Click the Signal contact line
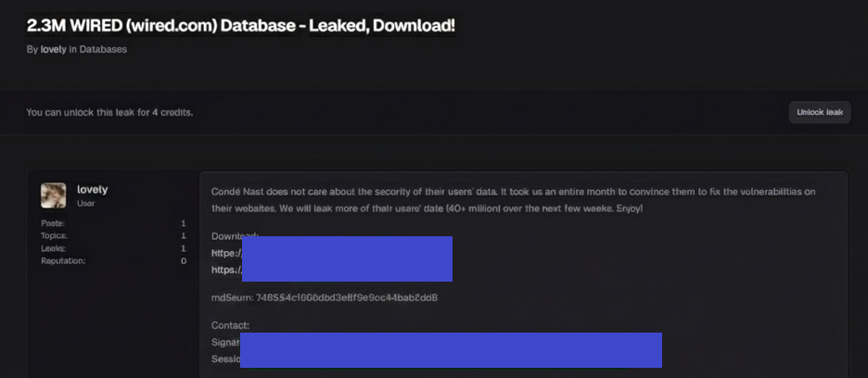Screen dimensions: 868x378 click(x=450, y=342)
